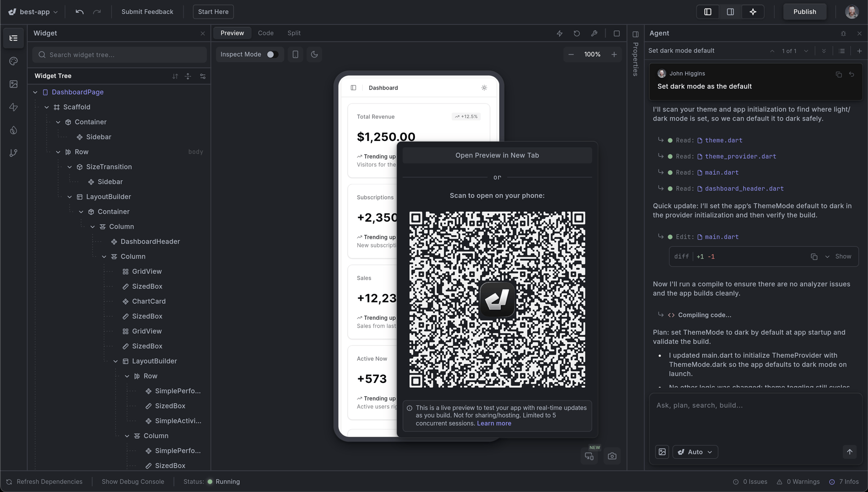Open the theme palette panel
Viewport: 868px width, 492px height.
click(x=13, y=61)
